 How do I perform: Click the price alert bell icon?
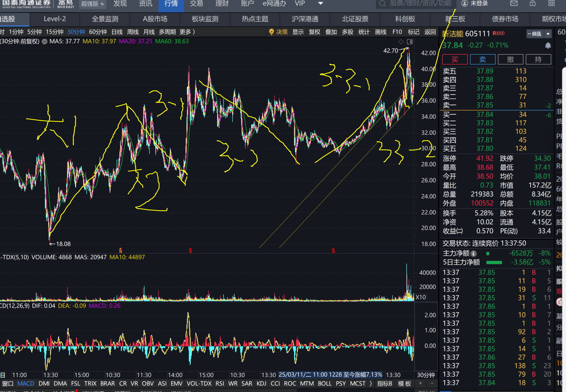pos(548,46)
